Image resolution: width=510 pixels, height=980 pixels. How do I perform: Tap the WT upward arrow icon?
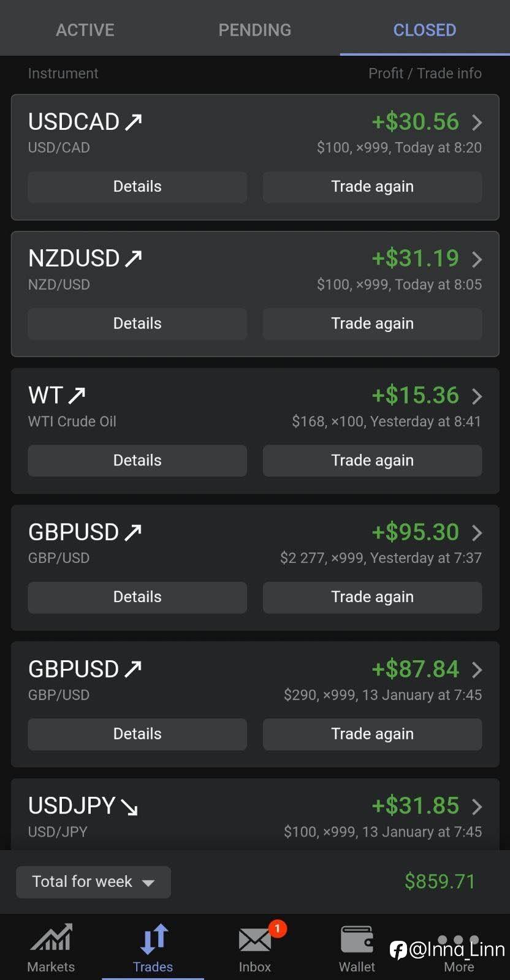77,396
